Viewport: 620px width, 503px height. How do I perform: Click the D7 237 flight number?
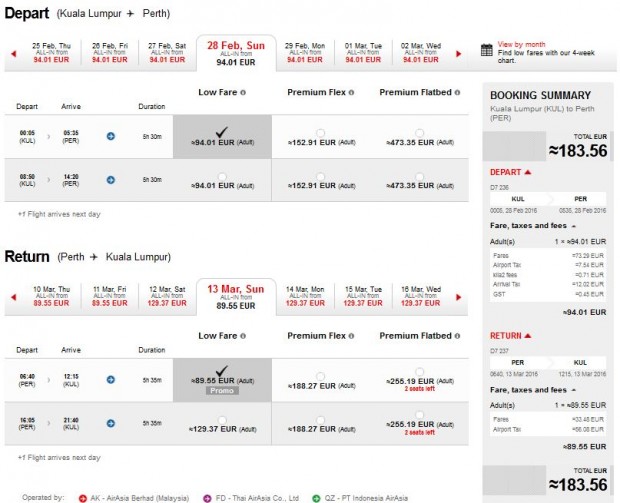point(499,351)
